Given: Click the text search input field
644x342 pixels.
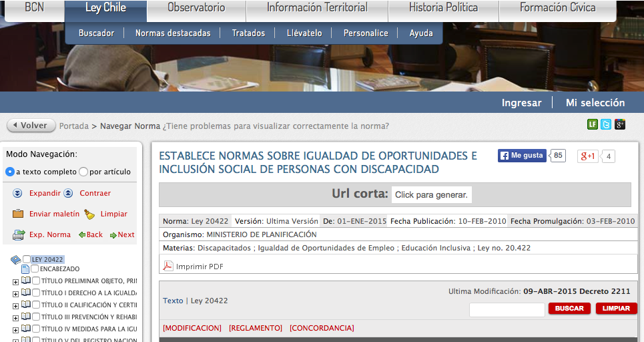Looking at the screenshot, I should 507,309.
